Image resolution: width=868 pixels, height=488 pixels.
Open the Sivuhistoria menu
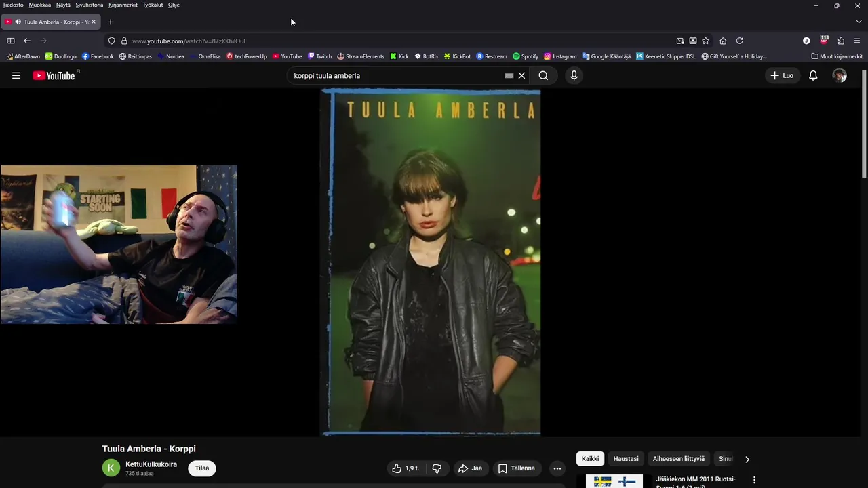[x=90, y=5]
